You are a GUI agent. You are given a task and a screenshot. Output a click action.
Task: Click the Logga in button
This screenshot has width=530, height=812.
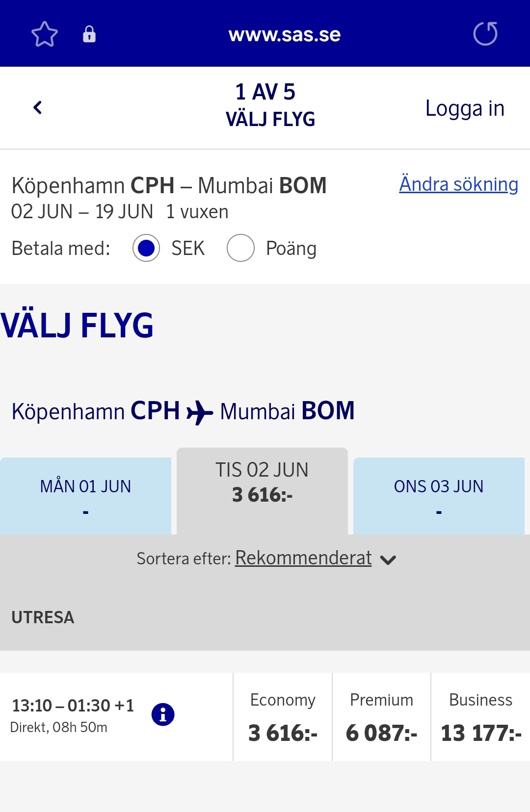(465, 108)
